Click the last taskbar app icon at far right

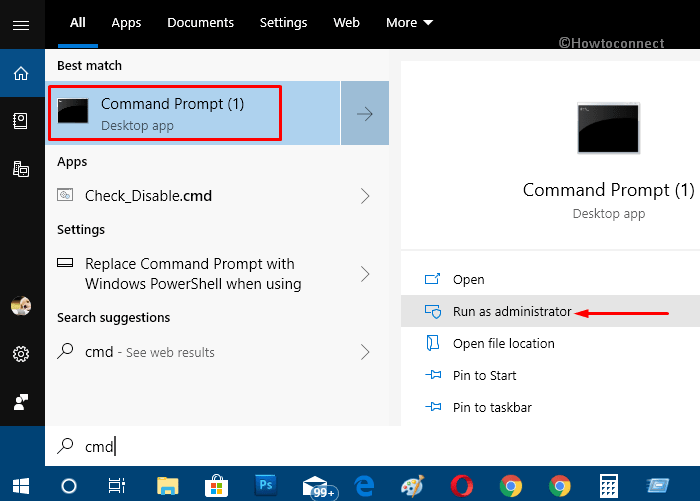point(658,486)
